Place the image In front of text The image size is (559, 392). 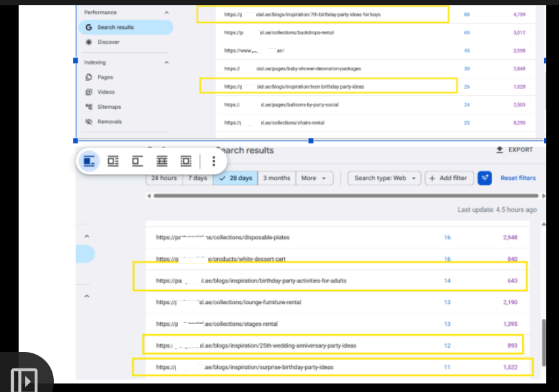click(186, 161)
